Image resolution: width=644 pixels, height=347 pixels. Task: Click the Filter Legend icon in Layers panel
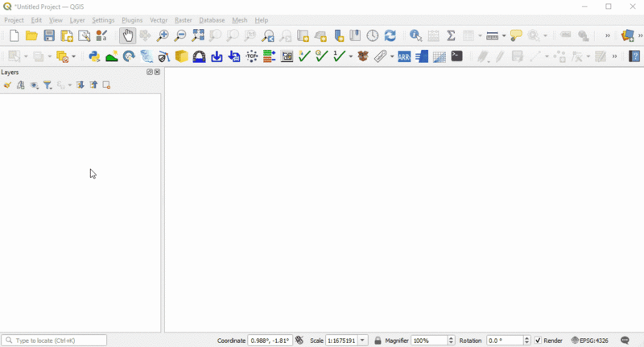click(x=48, y=85)
